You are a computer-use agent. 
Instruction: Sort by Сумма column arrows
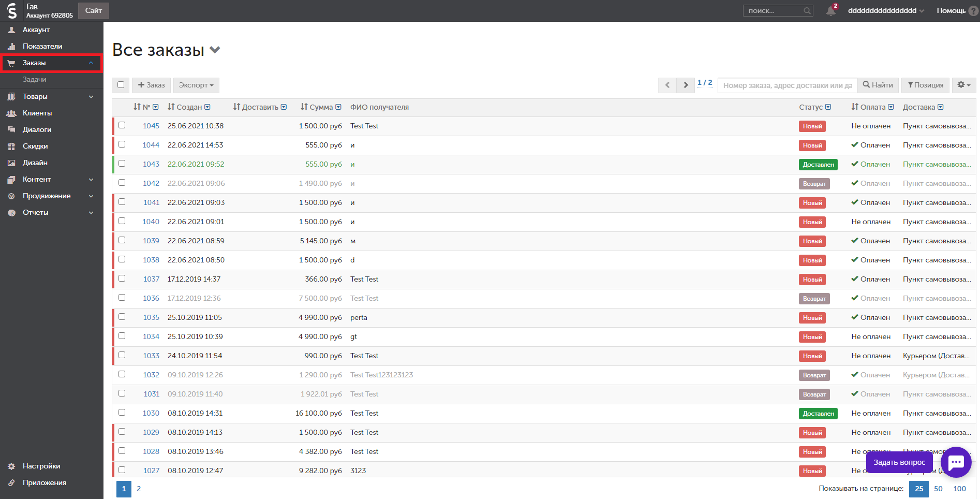(304, 107)
